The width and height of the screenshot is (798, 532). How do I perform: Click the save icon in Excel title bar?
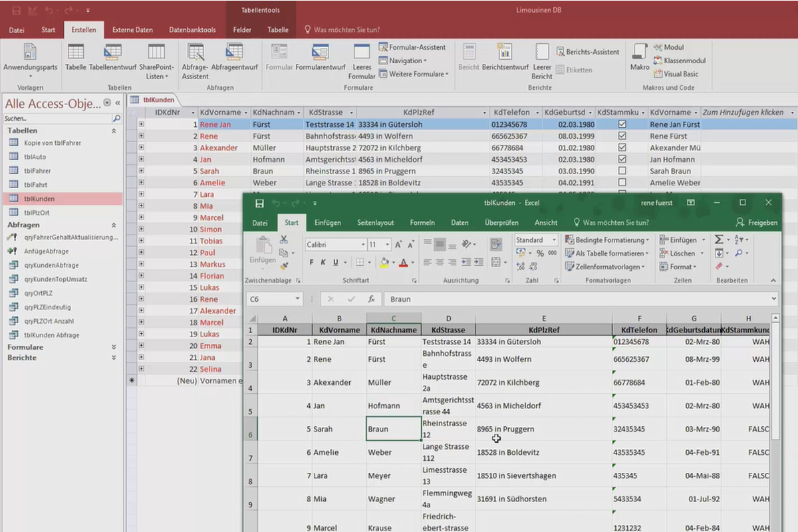point(259,203)
